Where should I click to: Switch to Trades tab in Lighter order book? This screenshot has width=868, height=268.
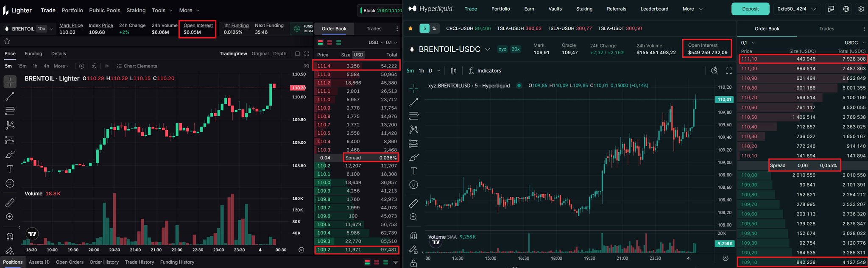(374, 29)
